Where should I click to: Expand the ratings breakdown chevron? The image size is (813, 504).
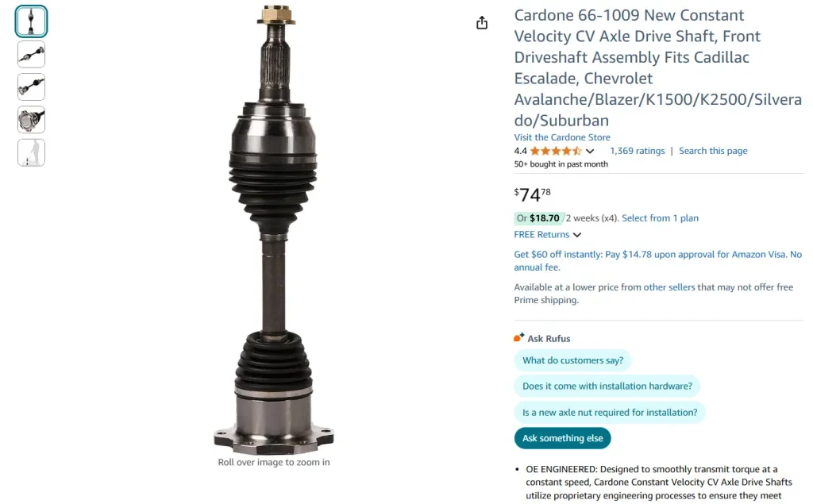click(590, 152)
